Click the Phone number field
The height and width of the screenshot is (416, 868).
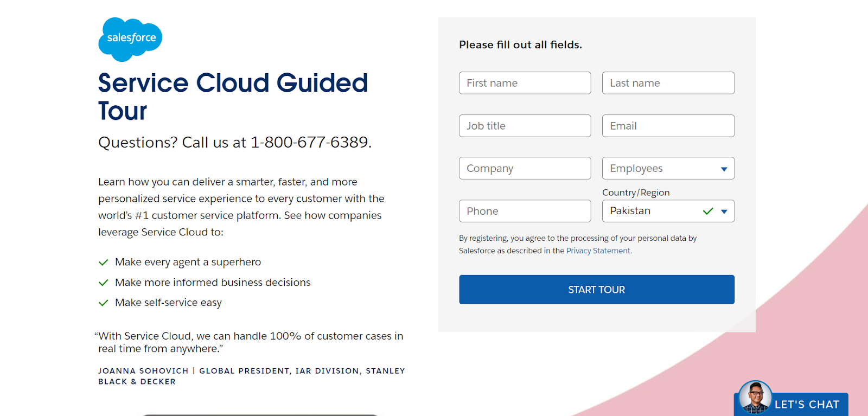525,211
